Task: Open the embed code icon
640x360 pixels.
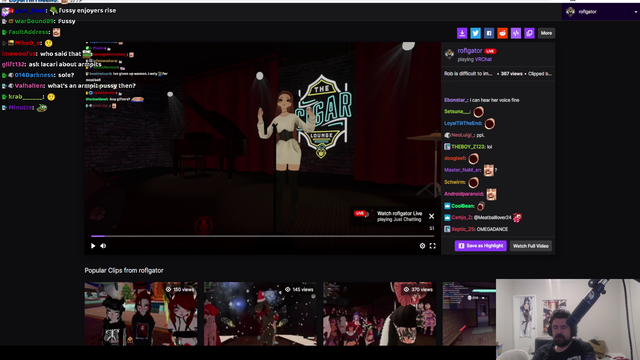Action: (x=516, y=33)
